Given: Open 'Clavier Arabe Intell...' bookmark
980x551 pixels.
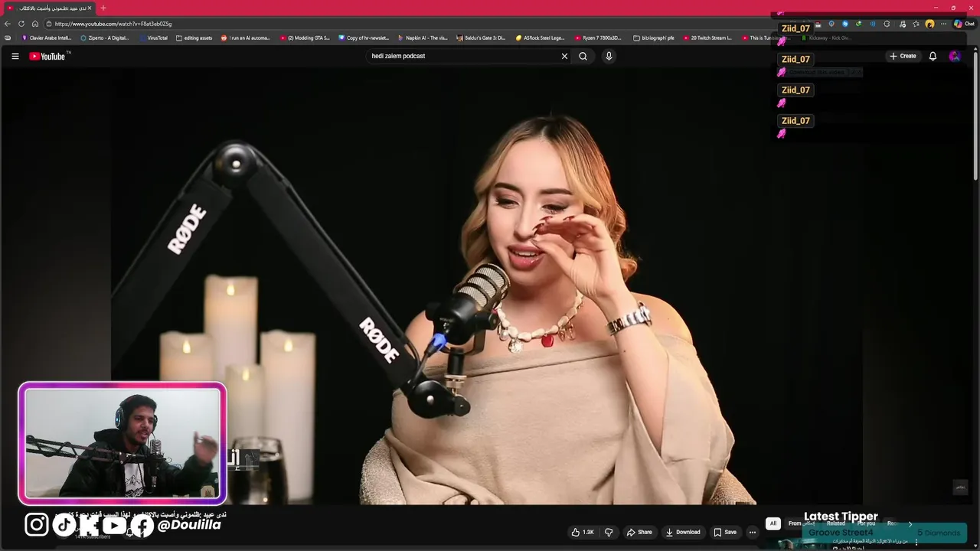Looking at the screenshot, I should 47,37.
